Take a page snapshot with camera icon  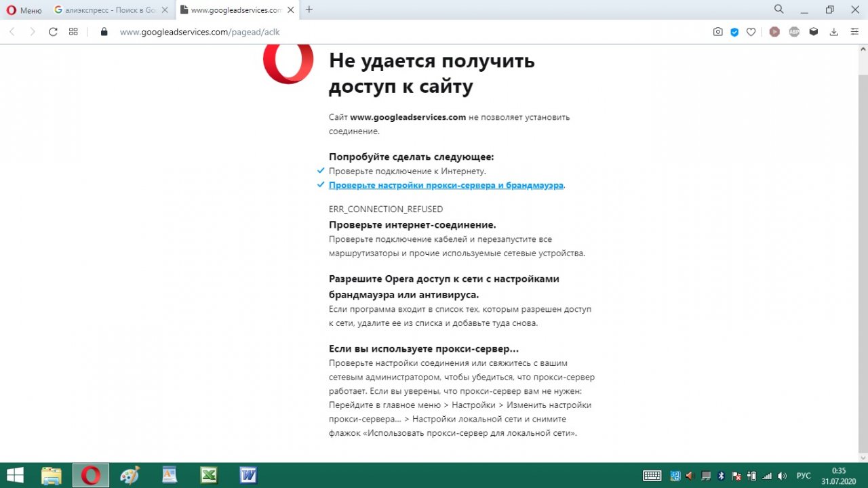(x=717, y=32)
